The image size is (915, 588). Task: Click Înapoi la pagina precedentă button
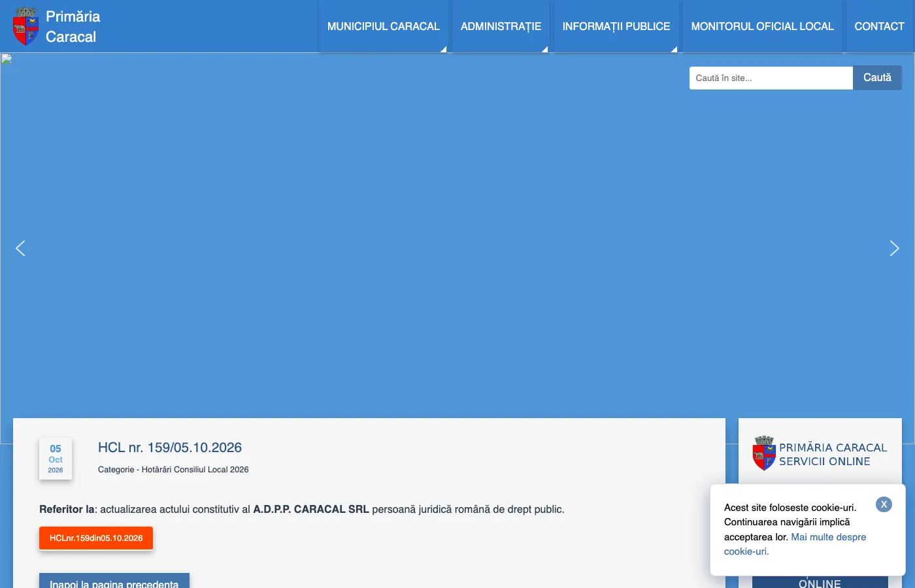point(114,581)
